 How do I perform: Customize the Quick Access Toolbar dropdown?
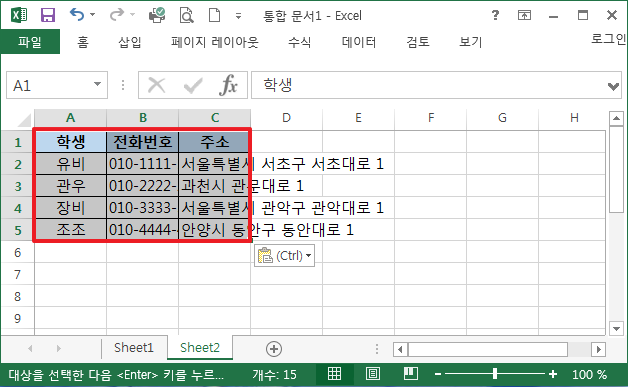(238, 16)
